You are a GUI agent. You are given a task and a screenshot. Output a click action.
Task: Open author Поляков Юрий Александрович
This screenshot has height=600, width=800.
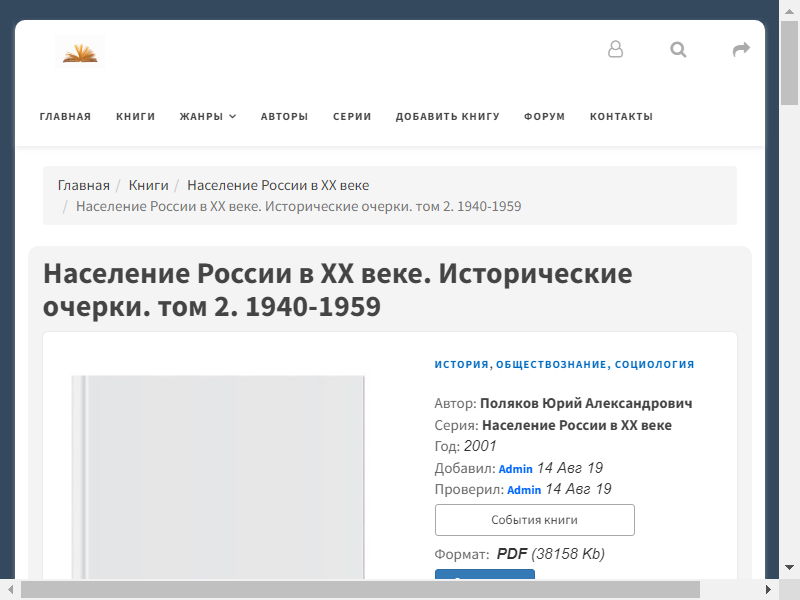click(586, 403)
